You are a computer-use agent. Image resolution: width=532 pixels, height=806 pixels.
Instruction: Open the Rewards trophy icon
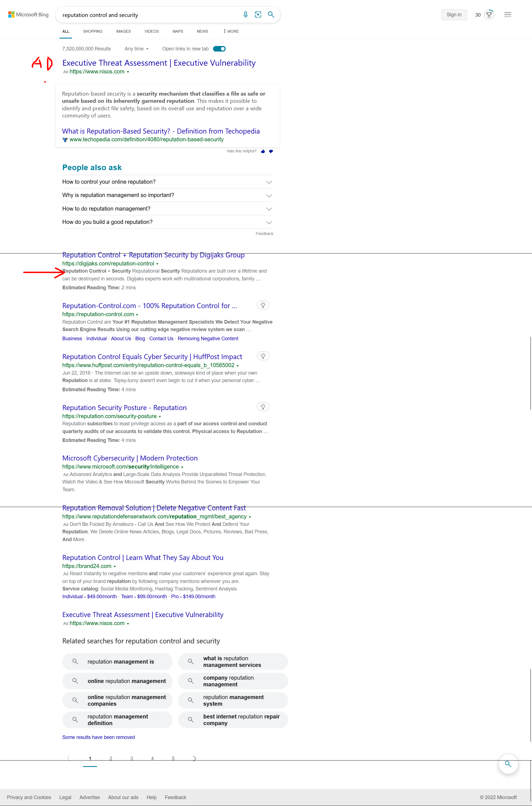coord(489,15)
